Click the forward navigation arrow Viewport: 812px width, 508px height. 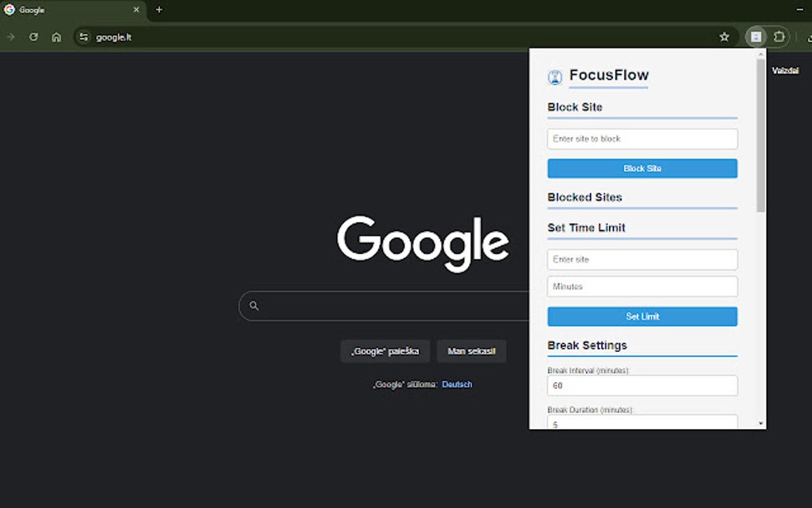(11, 37)
